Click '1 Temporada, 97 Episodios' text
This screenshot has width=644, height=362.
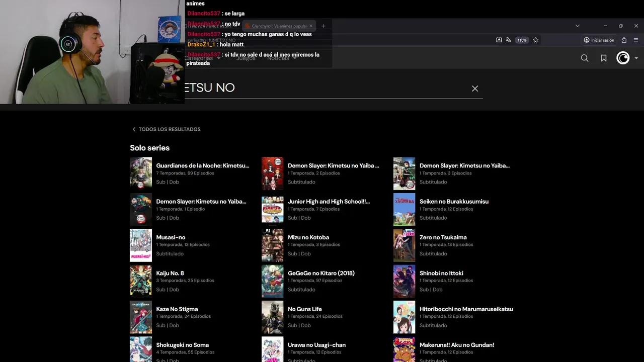[x=315, y=281]
